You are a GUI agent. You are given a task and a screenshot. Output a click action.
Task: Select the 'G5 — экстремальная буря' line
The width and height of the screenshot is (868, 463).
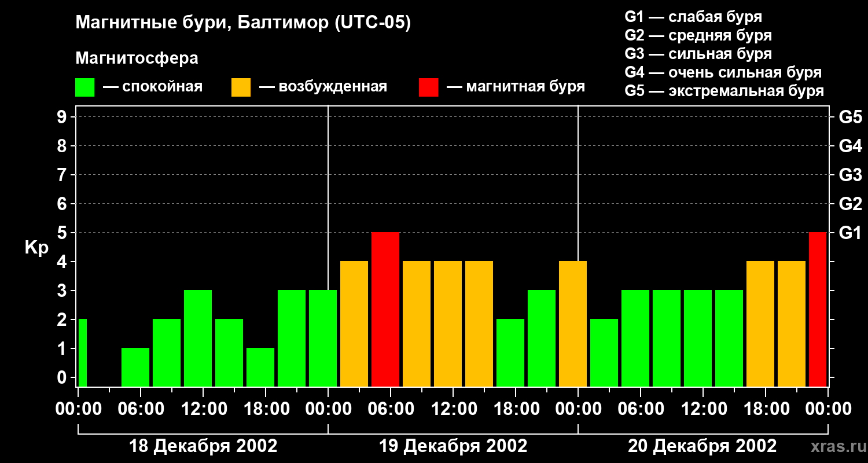[x=724, y=91]
